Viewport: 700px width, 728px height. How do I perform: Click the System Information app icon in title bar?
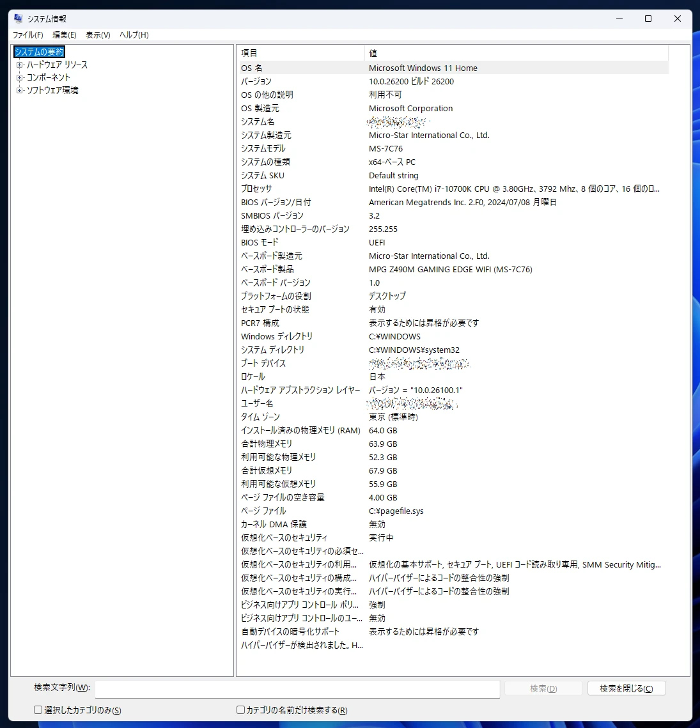(17, 19)
